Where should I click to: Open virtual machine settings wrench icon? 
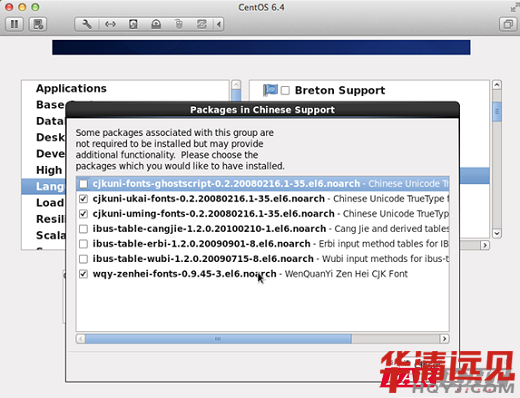coord(87,24)
